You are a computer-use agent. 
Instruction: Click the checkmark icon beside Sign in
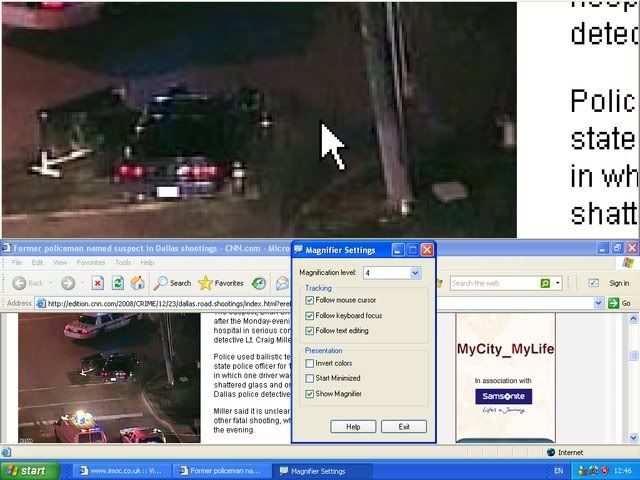594,283
